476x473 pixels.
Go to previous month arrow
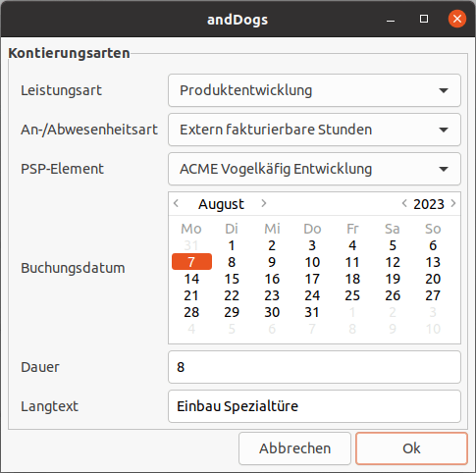(176, 203)
